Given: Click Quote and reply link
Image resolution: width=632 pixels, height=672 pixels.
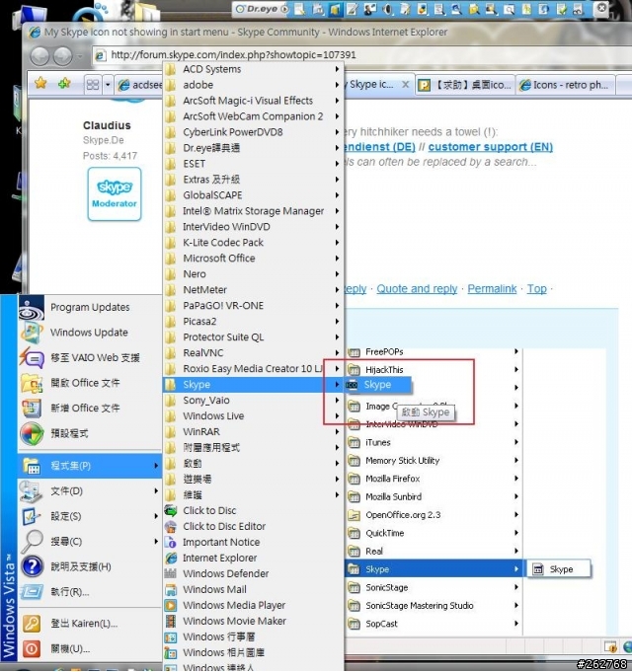Looking at the screenshot, I should click(417, 289).
